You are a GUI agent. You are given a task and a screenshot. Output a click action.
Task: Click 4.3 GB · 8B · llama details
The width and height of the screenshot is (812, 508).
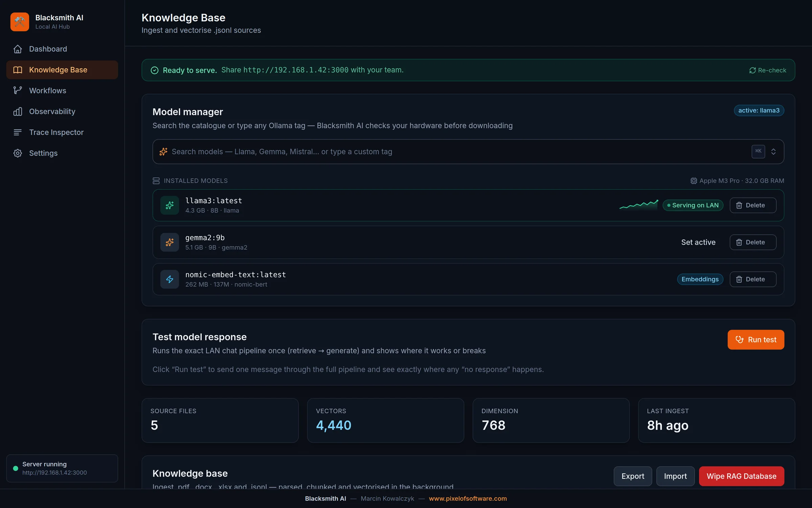(212, 211)
